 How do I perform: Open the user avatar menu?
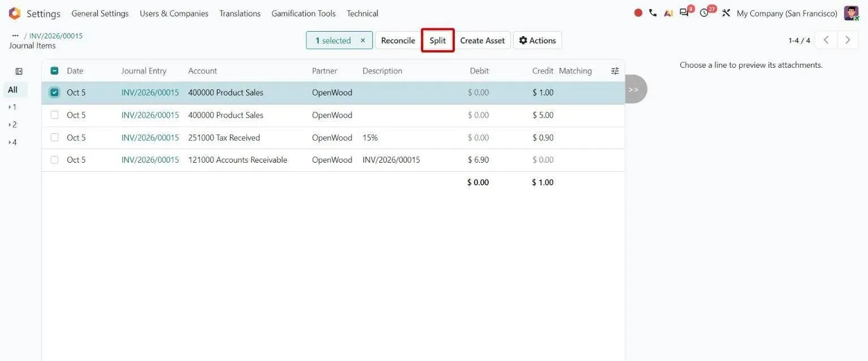(851, 13)
